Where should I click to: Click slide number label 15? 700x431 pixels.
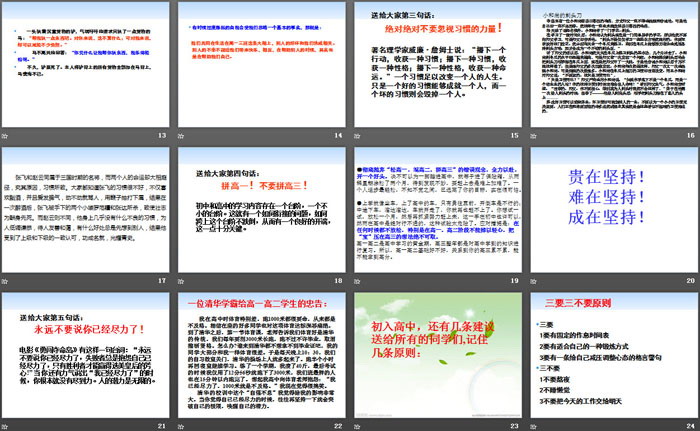[x=515, y=135]
